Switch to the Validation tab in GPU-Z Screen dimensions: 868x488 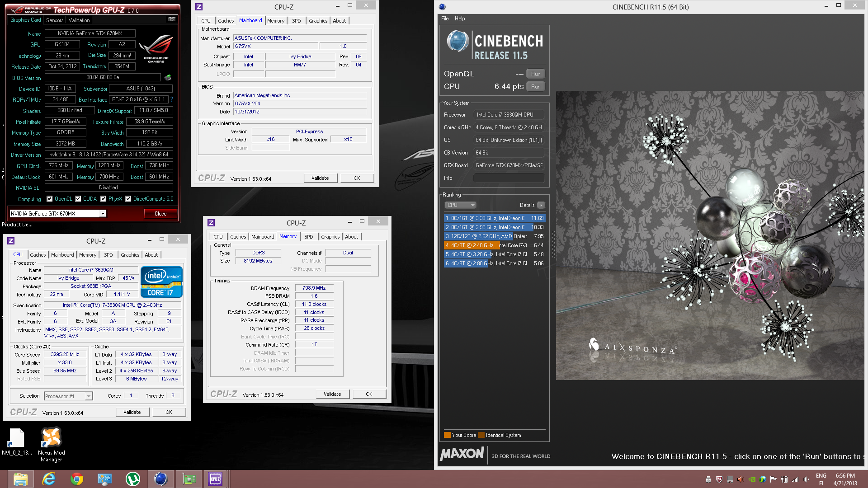[79, 20]
